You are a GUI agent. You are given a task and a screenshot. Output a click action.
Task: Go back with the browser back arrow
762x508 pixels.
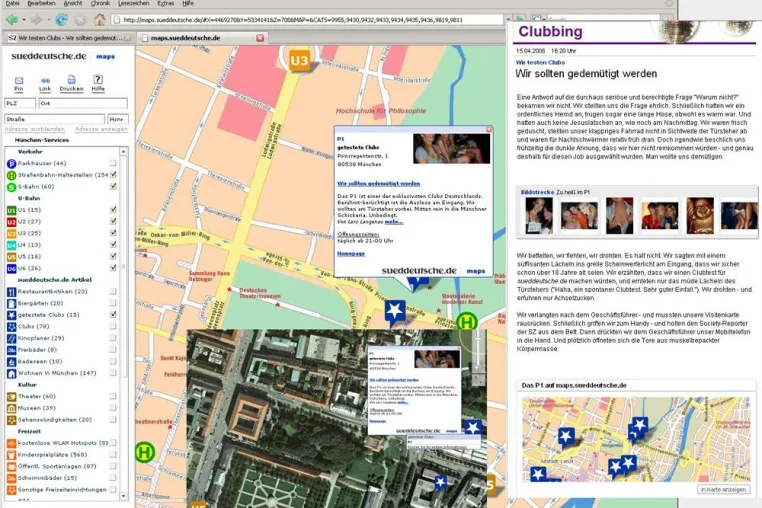pos(12,20)
